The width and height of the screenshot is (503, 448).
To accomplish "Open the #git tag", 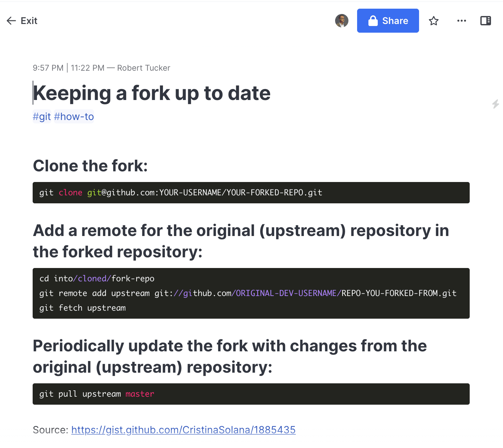I will click(x=42, y=117).
